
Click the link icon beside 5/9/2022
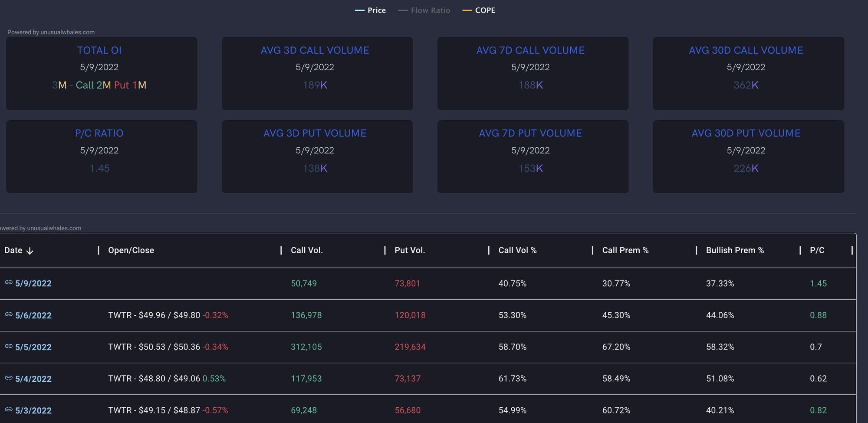point(8,282)
